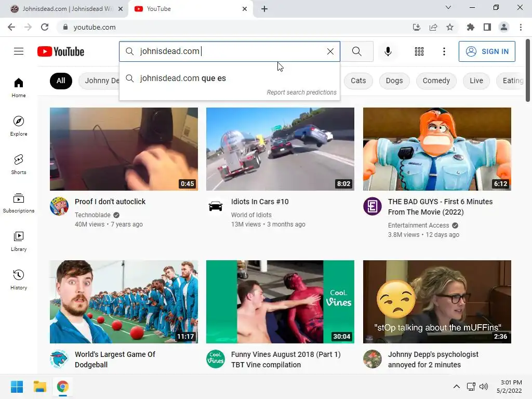Show hidden system tray icons

coord(457,387)
